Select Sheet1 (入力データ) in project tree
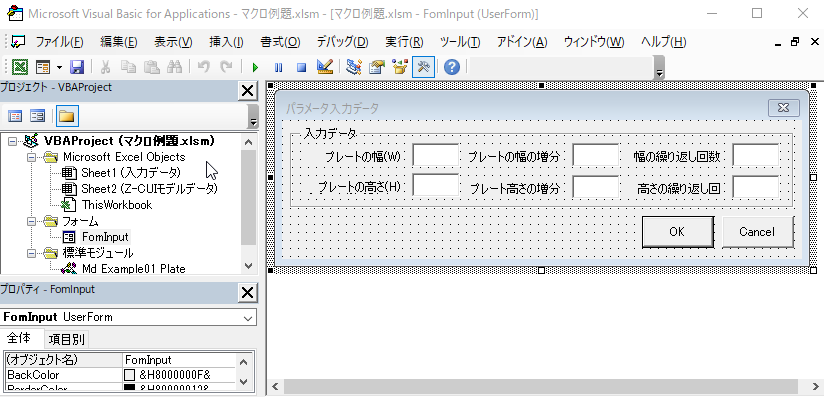The width and height of the screenshot is (824, 397). click(131, 173)
